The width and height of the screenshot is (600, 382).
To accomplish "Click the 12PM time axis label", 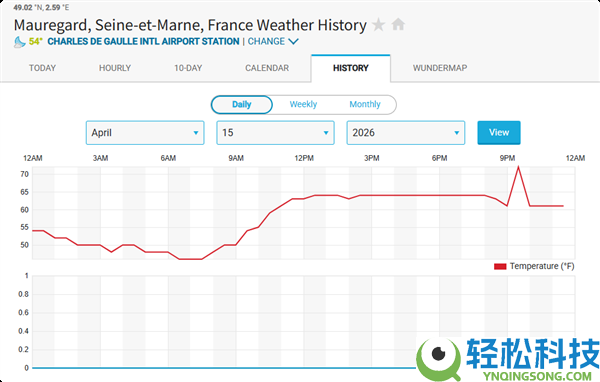I will pos(304,158).
